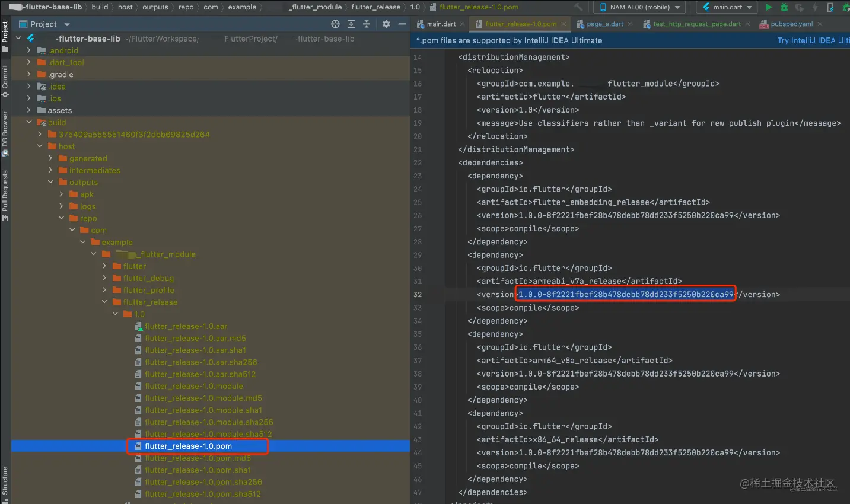Close the page_a.dart tab
The width and height of the screenshot is (850, 504).
[630, 24]
